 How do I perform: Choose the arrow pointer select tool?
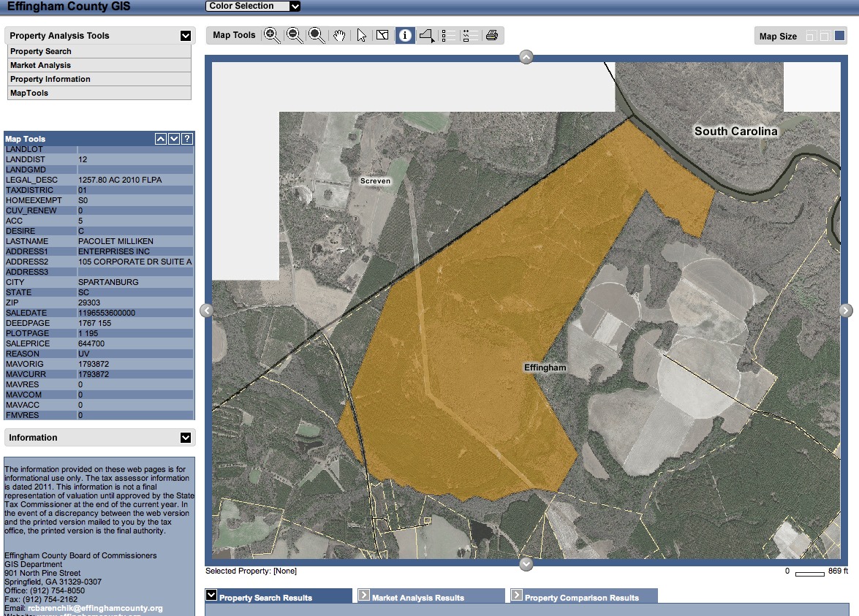[361, 36]
